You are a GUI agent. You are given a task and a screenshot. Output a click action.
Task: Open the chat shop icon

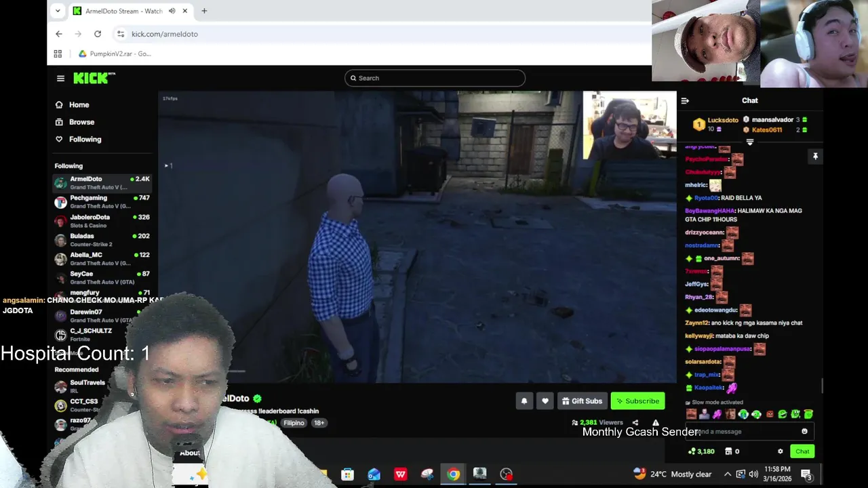click(x=729, y=451)
